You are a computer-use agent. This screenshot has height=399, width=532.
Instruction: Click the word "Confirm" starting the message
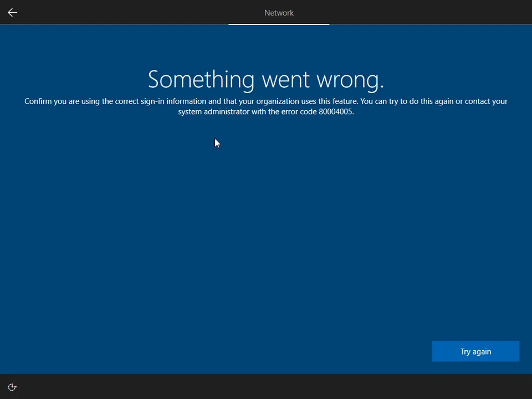point(38,101)
